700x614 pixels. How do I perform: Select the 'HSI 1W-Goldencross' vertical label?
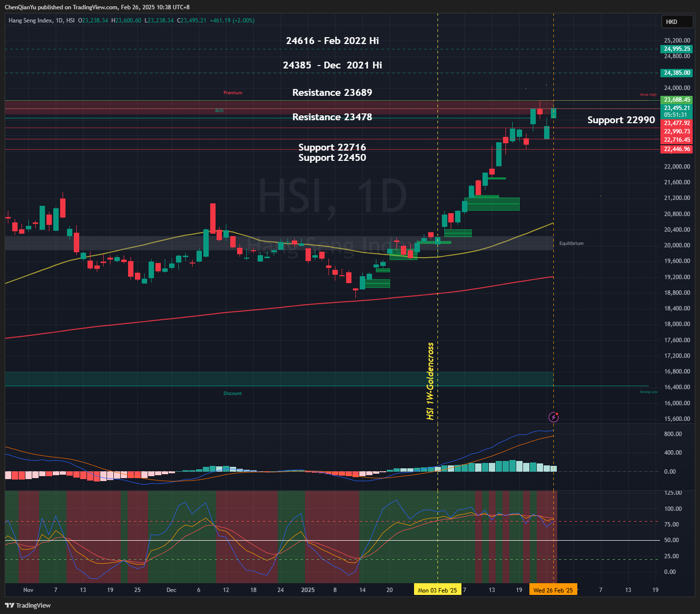(x=431, y=381)
